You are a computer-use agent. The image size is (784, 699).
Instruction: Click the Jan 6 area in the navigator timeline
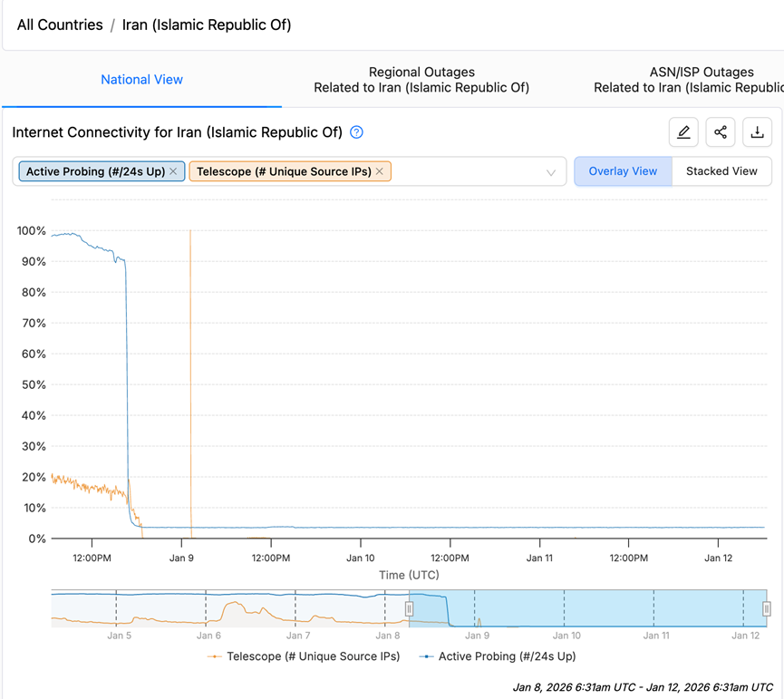(208, 636)
